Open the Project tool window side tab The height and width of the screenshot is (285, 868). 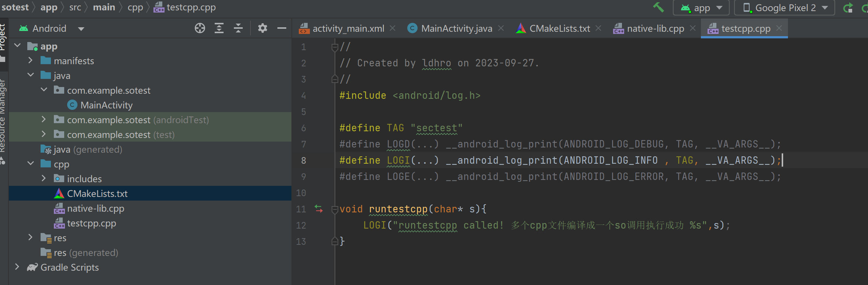pyautogui.click(x=3, y=36)
